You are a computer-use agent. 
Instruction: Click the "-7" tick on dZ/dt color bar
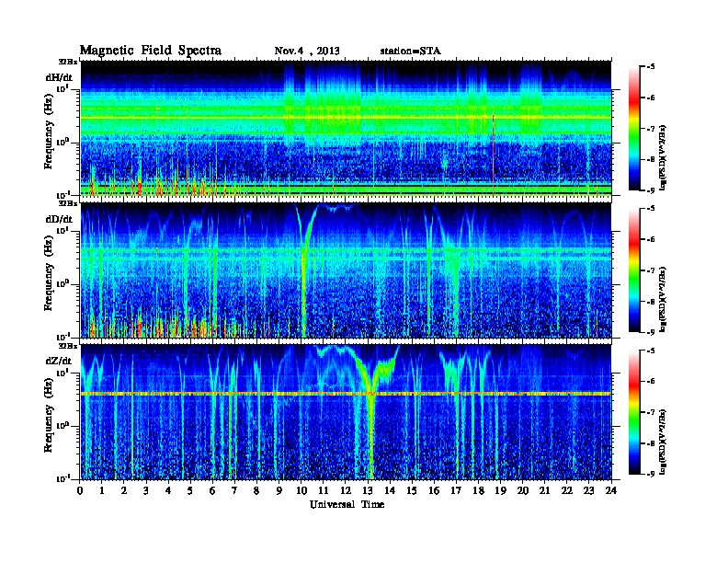(650, 412)
